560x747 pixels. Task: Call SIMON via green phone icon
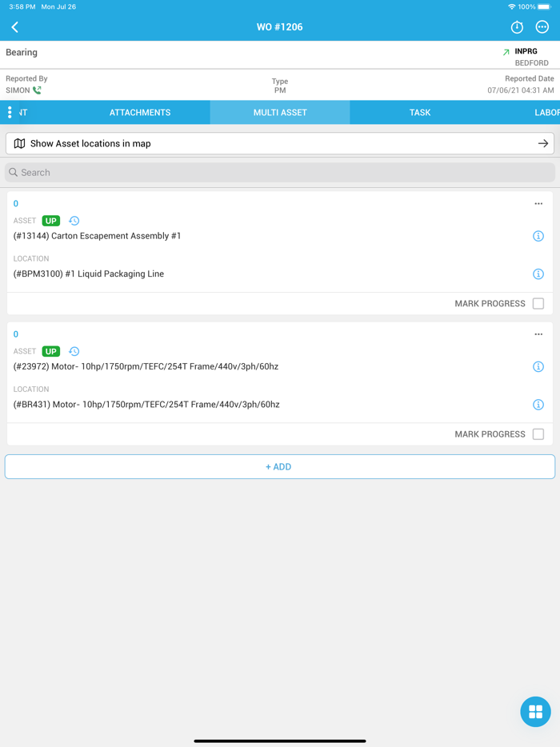click(x=37, y=90)
